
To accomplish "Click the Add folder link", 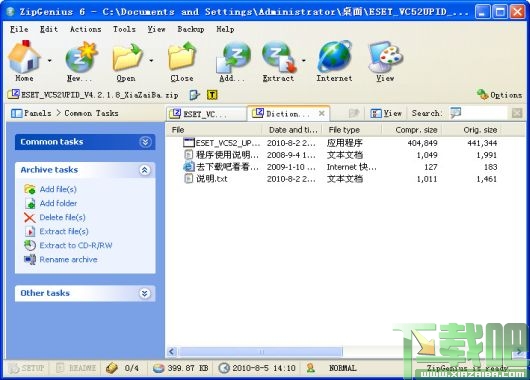I will [58, 203].
